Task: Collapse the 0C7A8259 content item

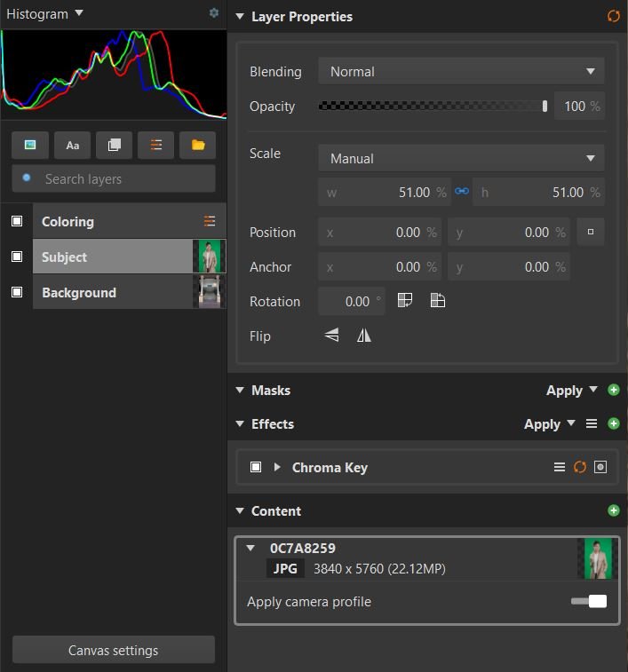Action: pyautogui.click(x=250, y=548)
